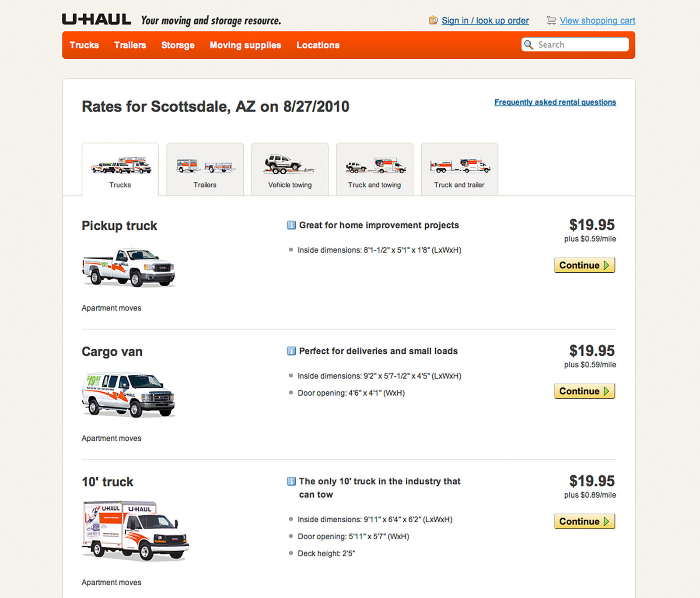Open the Truck and trailer tab
Viewport: 700px width, 598px height.
(x=459, y=169)
